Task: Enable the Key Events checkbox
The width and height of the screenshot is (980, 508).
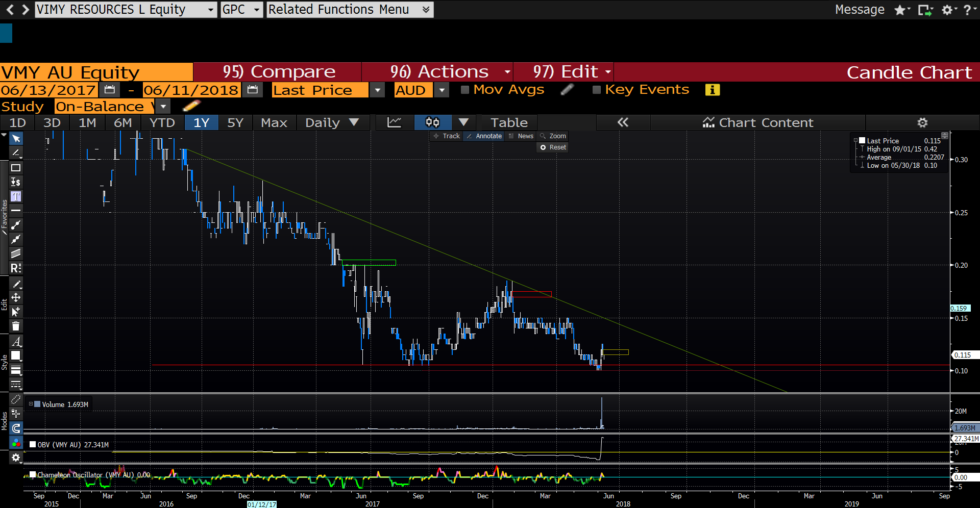Action: click(x=596, y=90)
